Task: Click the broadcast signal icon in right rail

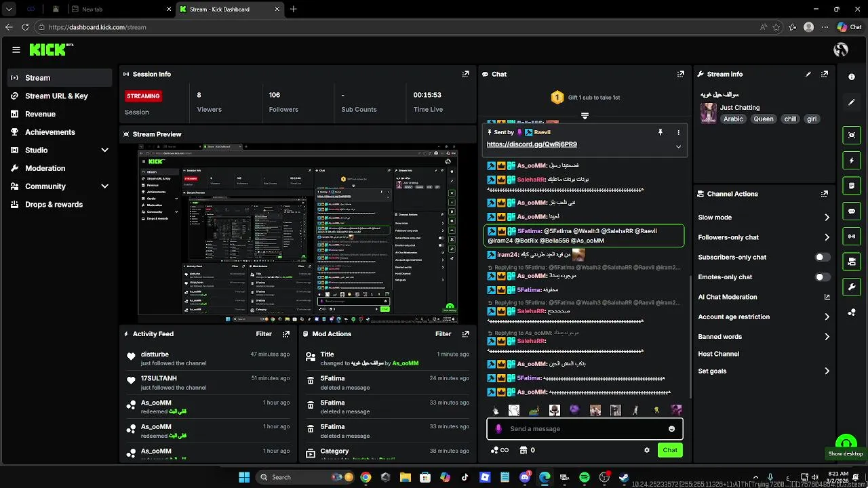Action: click(x=852, y=236)
